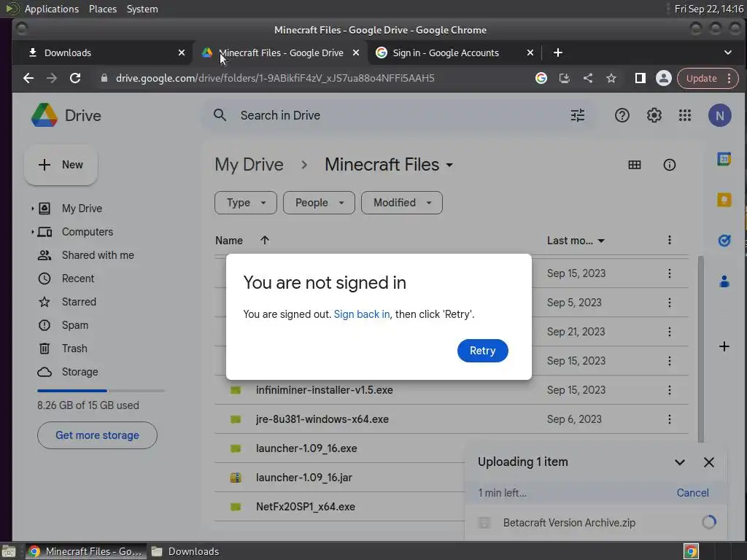This screenshot has height=560, width=747.
Task: Open Shared with me section
Action: pos(98,255)
